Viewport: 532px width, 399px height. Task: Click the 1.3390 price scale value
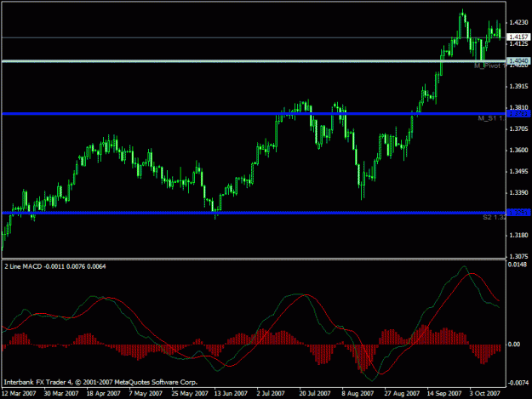[x=518, y=192]
